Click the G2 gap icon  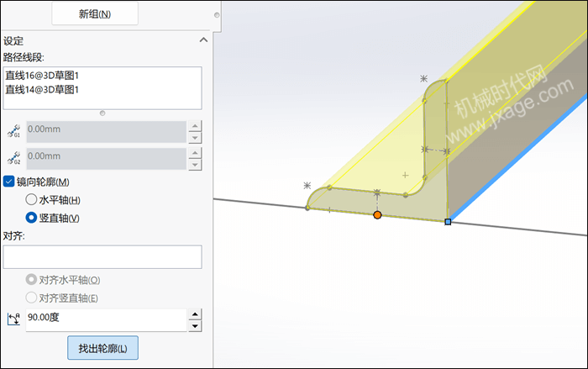[x=14, y=158]
